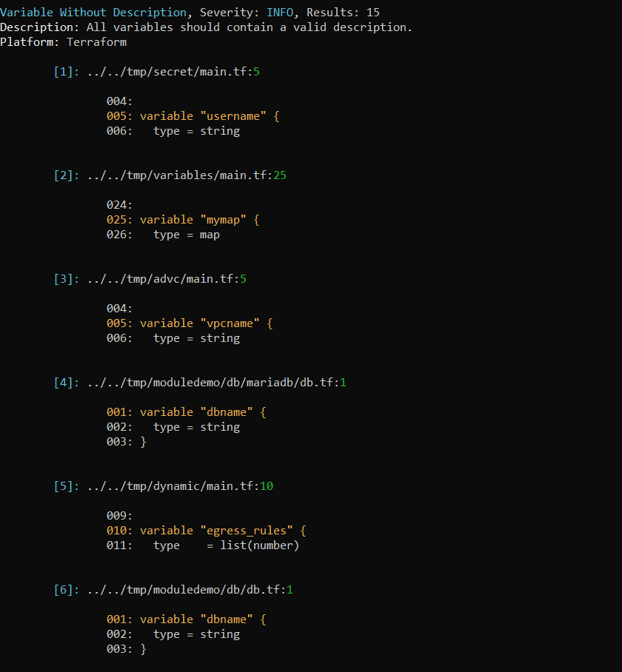Image resolution: width=622 pixels, height=672 pixels.
Task: Open the tmp/variables/main.tf file path
Action: pos(176,175)
